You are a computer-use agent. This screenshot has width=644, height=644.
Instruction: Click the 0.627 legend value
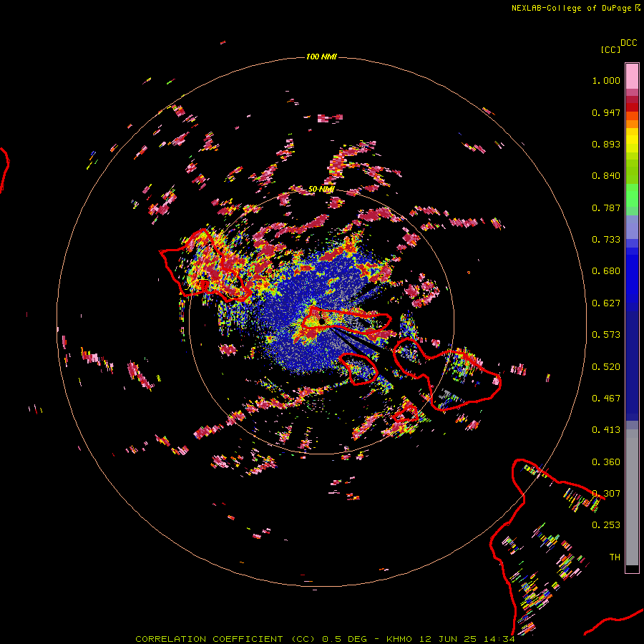pyautogui.click(x=606, y=303)
